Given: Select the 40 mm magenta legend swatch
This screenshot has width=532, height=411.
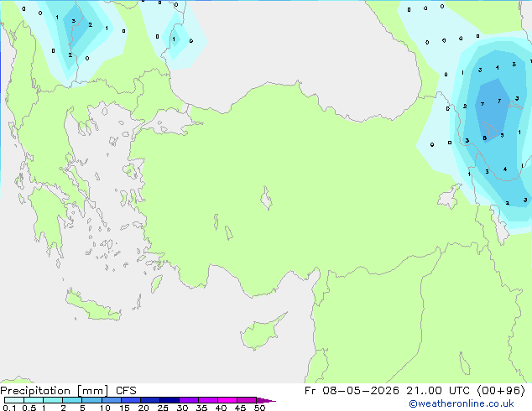Looking at the screenshot, I should pyautogui.click(x=227, y=400).
